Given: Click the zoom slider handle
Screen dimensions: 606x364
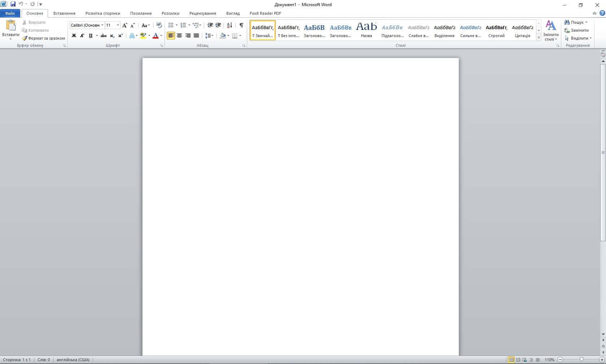Looking at the screenshot, I should coord(581,360).
